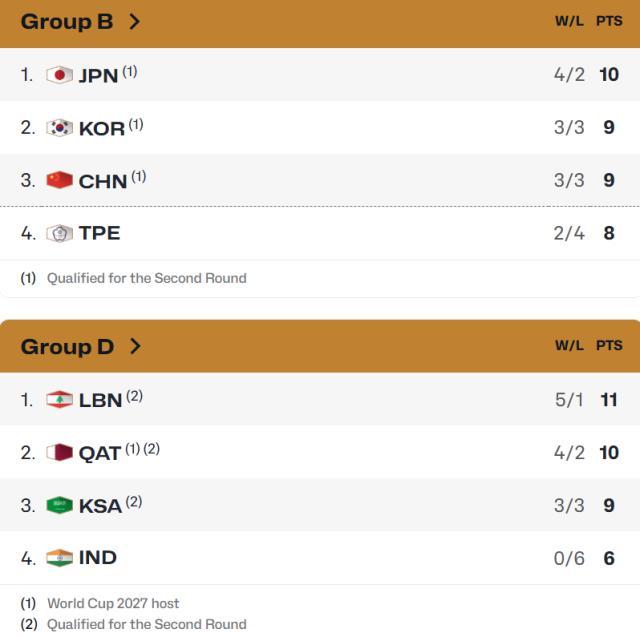The width and height of the screenshot is (640, 637).
Task: Click the Korea flag icon
Action: 60,128
